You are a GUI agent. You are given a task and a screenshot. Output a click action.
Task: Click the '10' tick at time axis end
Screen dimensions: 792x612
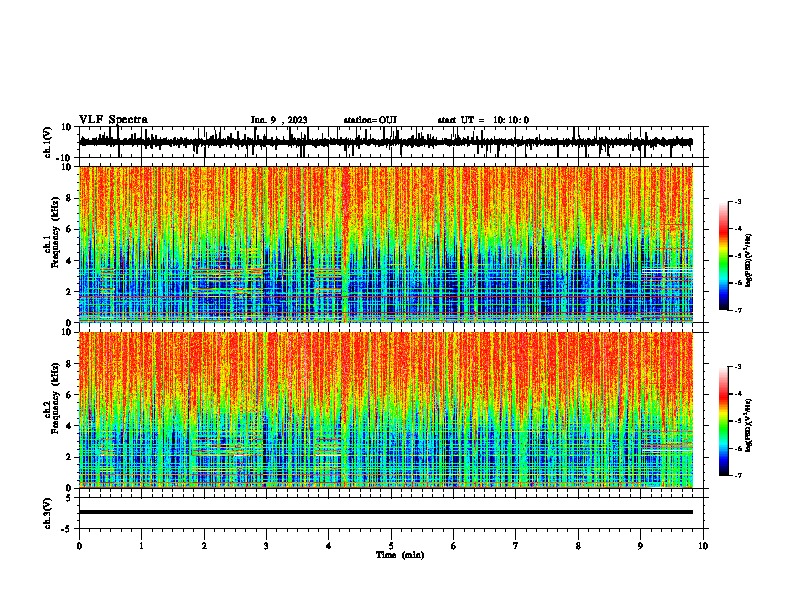[x=703, y=546]
